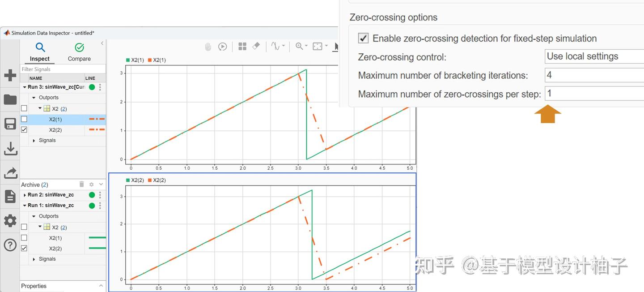This screenshot has height=292, width=644.
Task: Open the visualization sine icon dropdown arrow
Action: click(x=284, y=47)
